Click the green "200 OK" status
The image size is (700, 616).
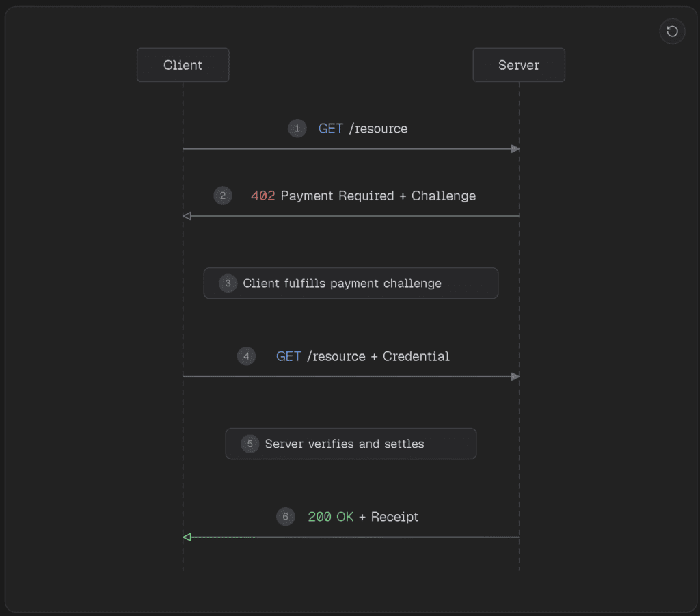click(331, 517)
